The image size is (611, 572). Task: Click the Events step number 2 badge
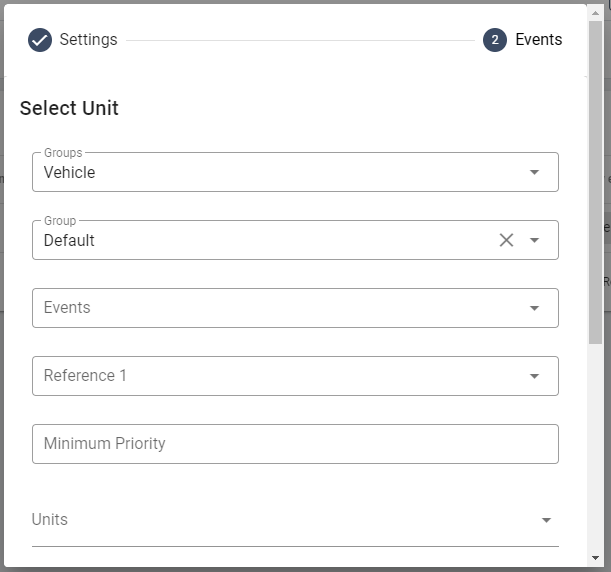pyautogui.click(x=494, y=40)
